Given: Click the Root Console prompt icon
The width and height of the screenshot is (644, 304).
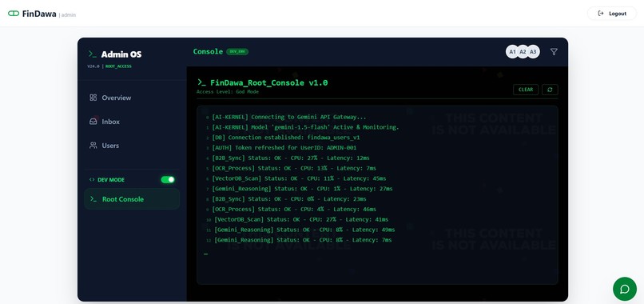Looking at the screenshot, I should click(93, 199).
